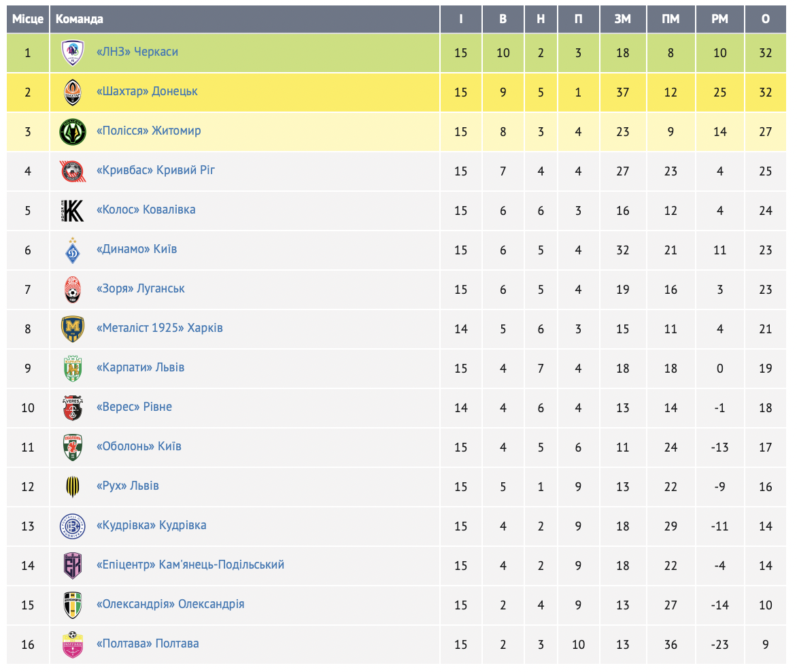The image size is (797, 672).
Task: Click the «Місце» column header
Action: point(28,19)
